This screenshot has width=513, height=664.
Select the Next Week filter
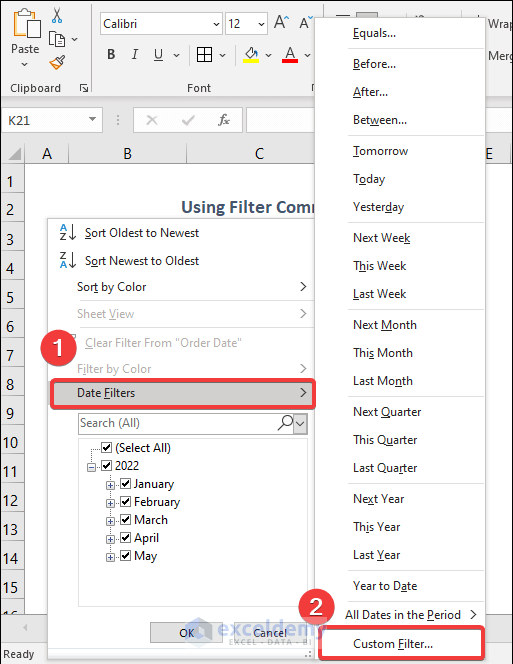click(400, 238)
